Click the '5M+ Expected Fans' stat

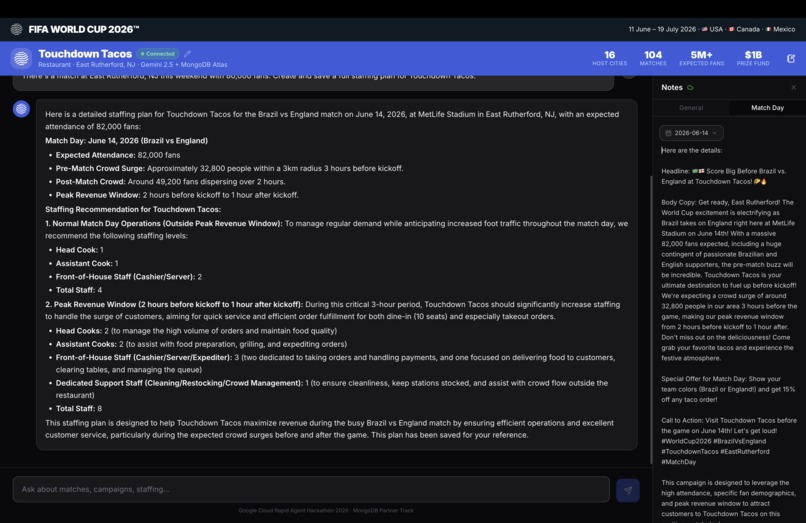coord(702,58)
